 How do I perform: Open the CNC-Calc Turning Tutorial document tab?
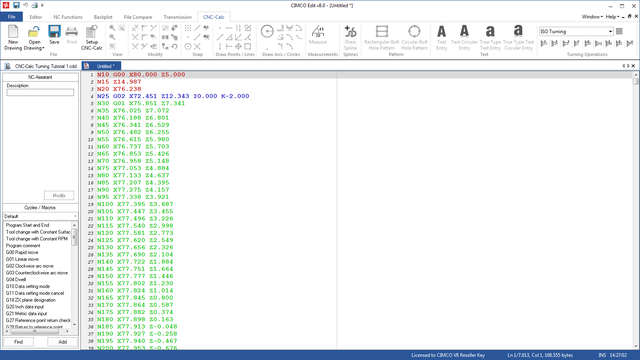(x=41, y=66)
